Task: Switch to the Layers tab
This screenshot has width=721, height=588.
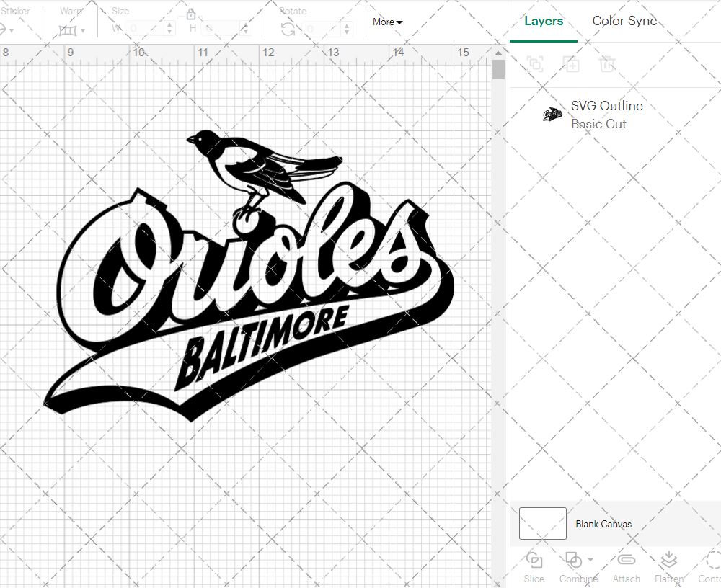Action: point(544,21)
